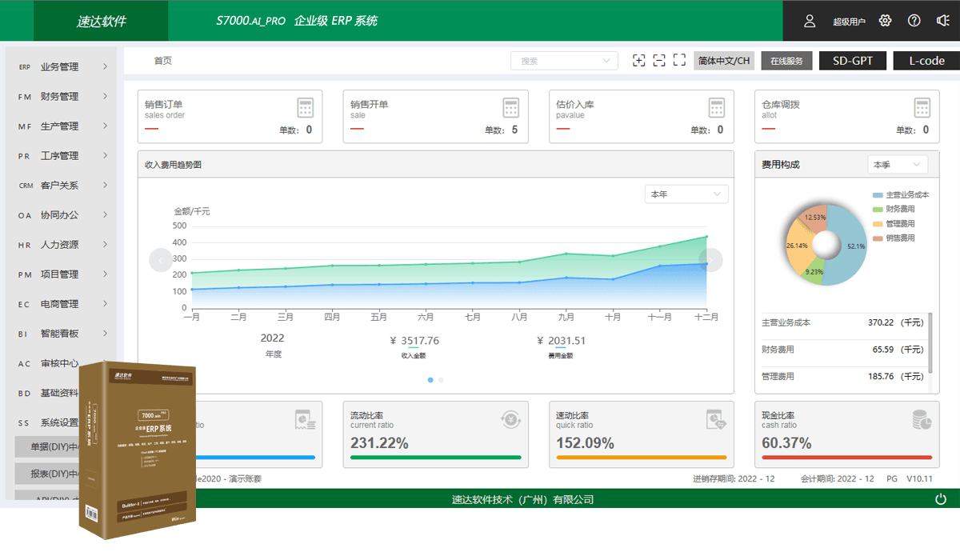The width and height of the screenshot is (960, 560).
Task: Click the power logout icon bottom right
Action: pos(941,498)
